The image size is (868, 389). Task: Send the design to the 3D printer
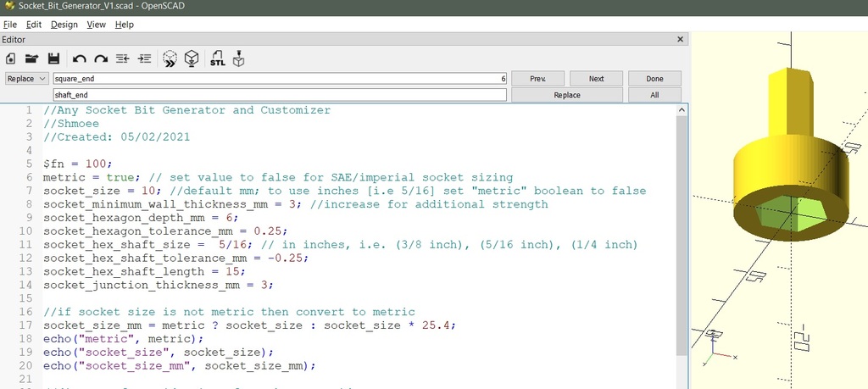click(x=239, y=58)
